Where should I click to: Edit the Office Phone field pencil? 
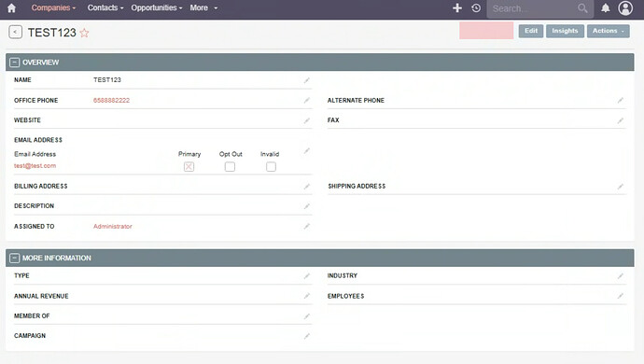(x=307, y=100)
